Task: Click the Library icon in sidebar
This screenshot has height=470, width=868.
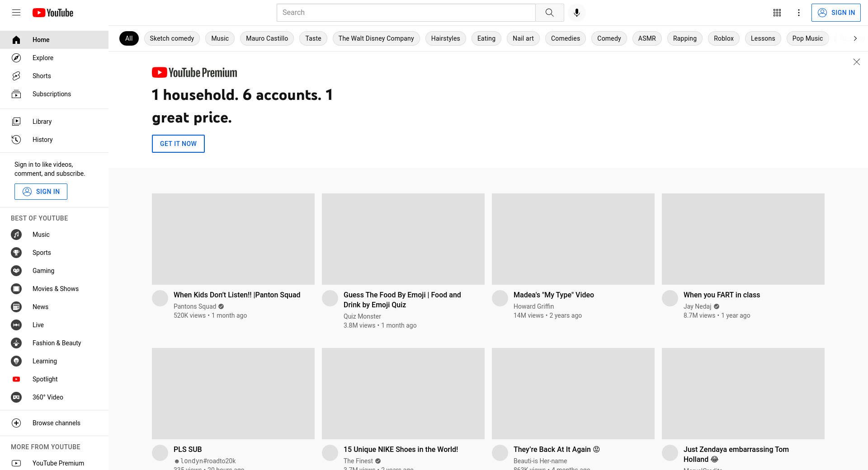Action: pos(16,122)
